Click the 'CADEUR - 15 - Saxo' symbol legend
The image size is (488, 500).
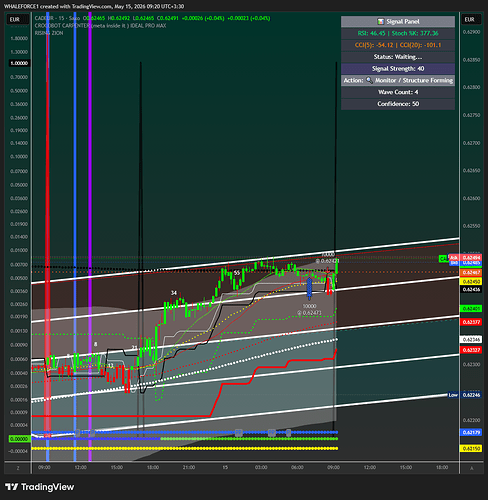click(57, 18)
